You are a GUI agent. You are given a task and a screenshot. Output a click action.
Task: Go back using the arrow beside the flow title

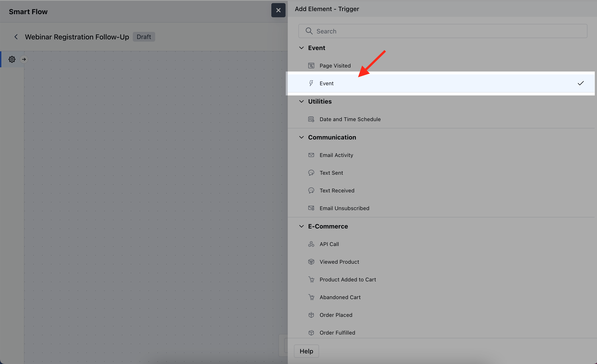click(16, 37)
